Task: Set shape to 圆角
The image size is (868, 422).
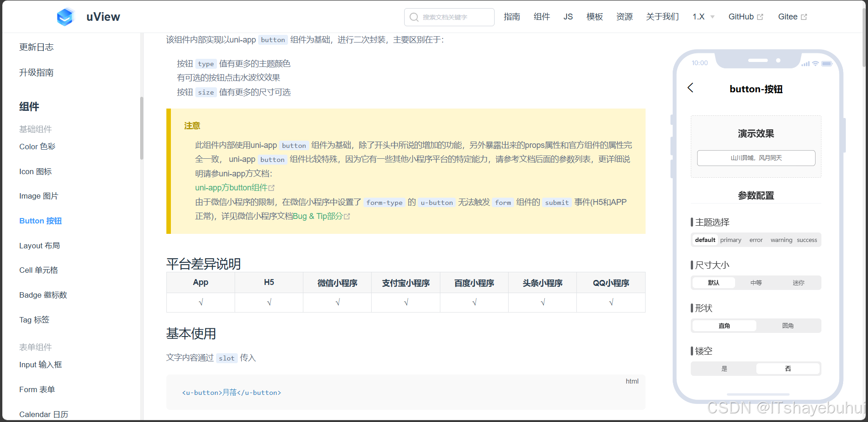Action: point(788,326)
